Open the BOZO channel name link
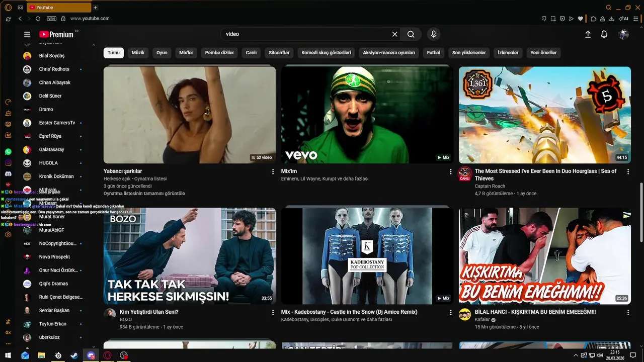 pyautogui.click(x=126, y=319)
